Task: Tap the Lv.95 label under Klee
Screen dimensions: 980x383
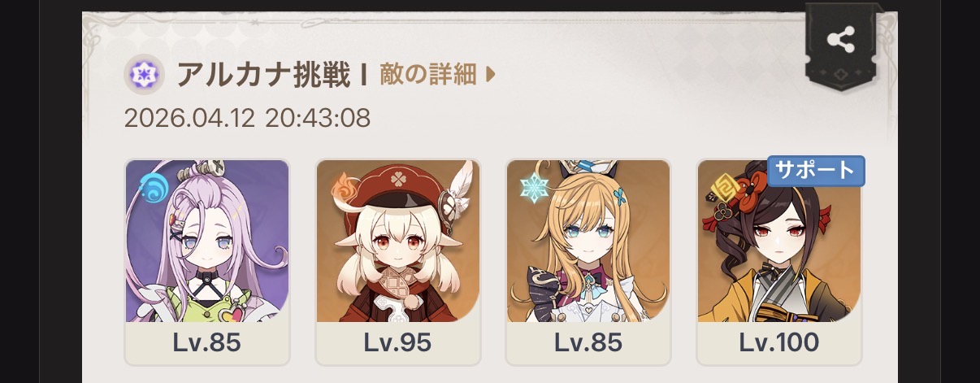Action: [397, 342]
